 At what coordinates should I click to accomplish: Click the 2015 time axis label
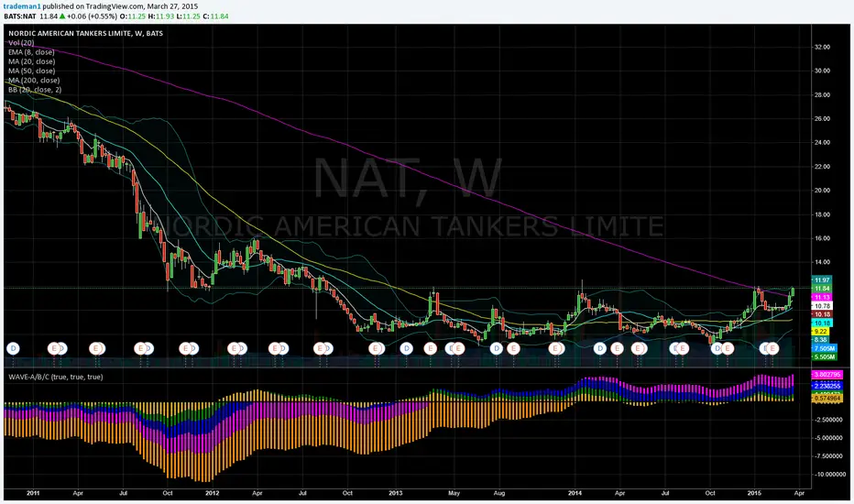754,493
